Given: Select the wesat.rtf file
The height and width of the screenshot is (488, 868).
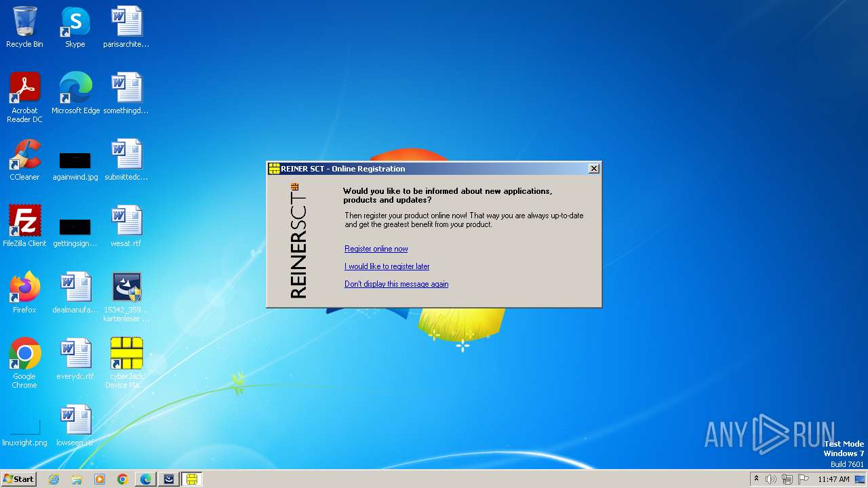Looking at the screenshot, I should point(126,227).
